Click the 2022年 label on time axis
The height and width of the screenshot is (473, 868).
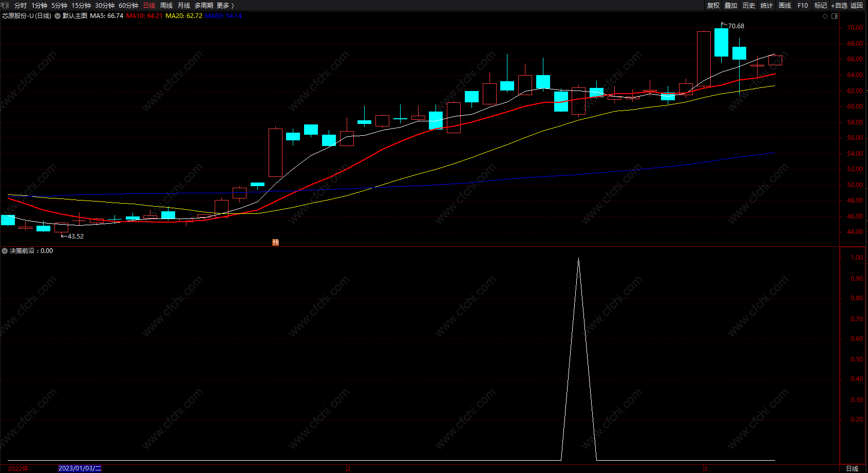(18, 468)
